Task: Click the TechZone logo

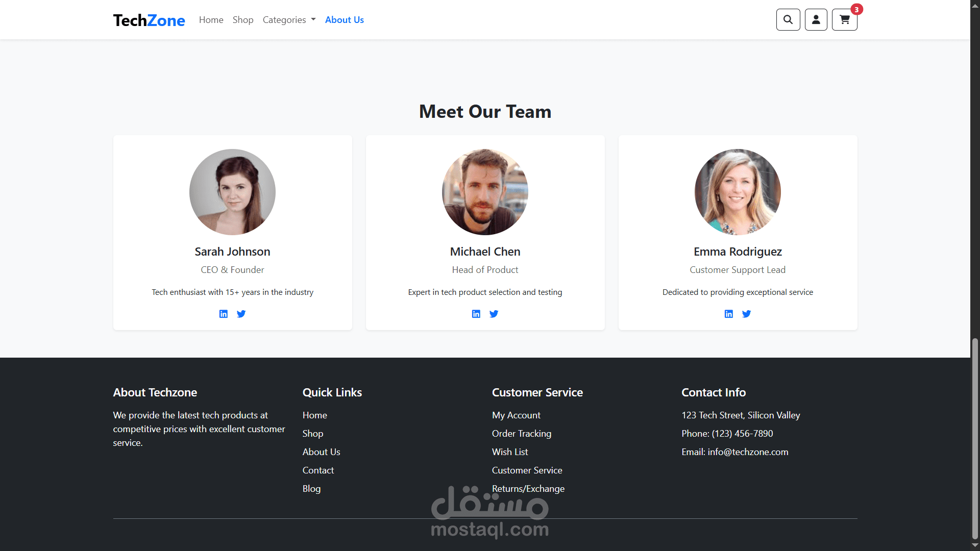Action: (x=149, y=20)
